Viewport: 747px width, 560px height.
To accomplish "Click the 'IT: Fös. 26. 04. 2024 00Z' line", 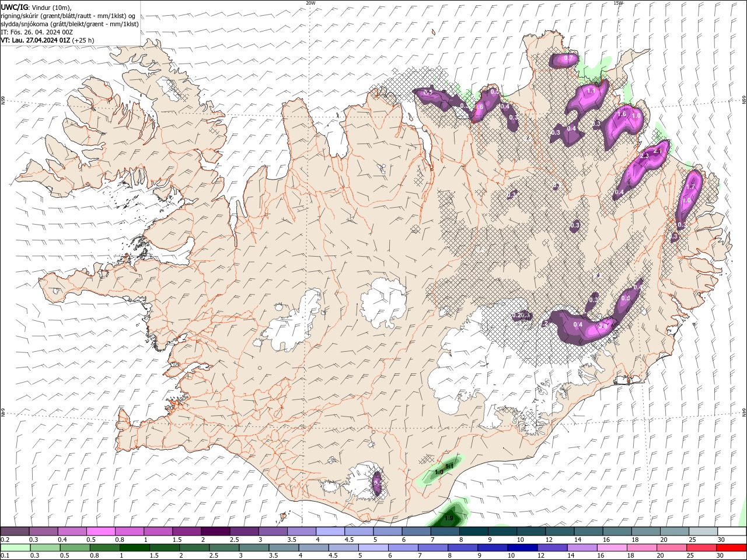I will click(x=37, y=32).
